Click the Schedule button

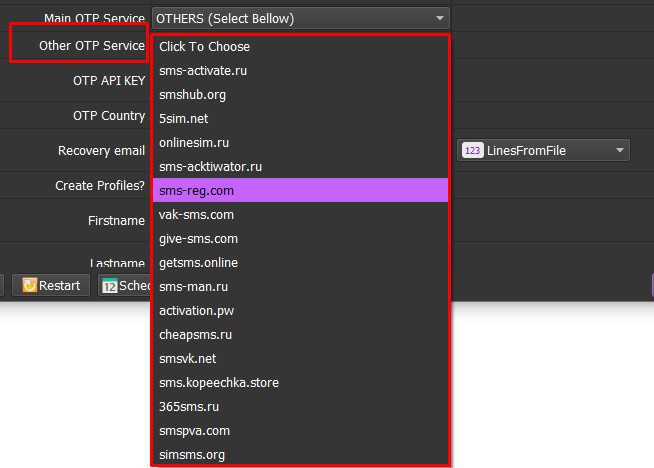[x=124, y=285]
